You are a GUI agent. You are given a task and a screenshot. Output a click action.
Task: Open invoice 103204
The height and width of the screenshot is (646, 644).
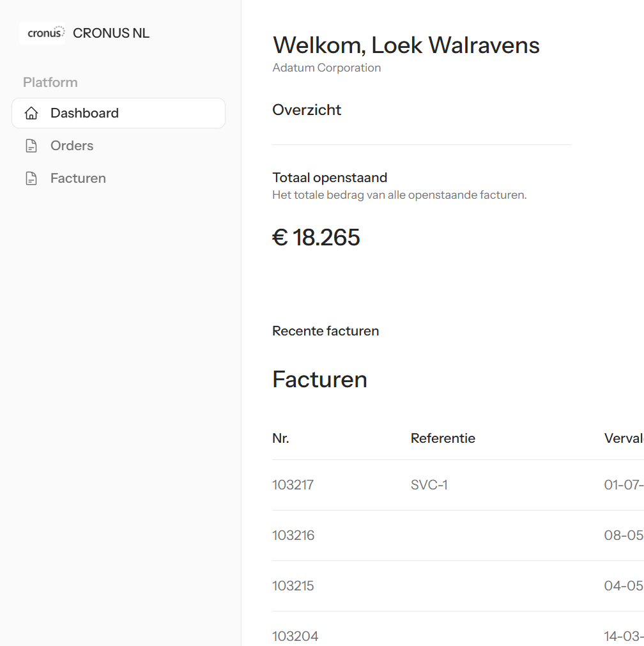tap(295, 636)
